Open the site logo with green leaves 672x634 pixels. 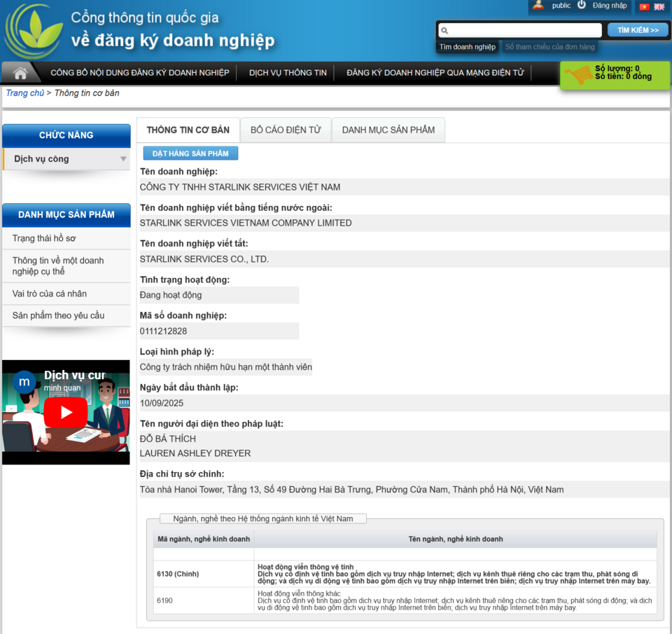point(34,32)
